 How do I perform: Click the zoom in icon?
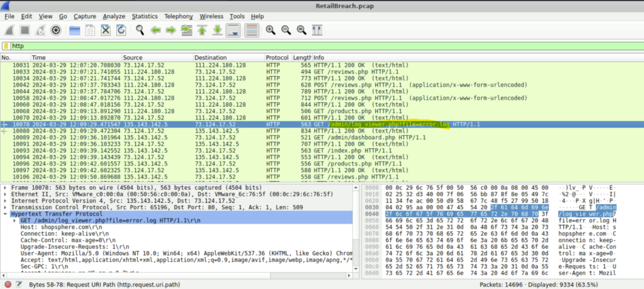point(270,30)
